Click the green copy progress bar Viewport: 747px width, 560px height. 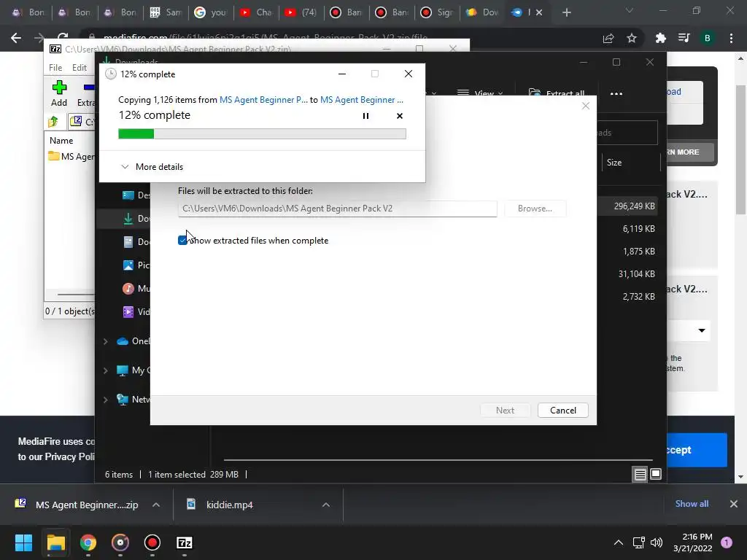pyautogui.click(x=262, y=134)
